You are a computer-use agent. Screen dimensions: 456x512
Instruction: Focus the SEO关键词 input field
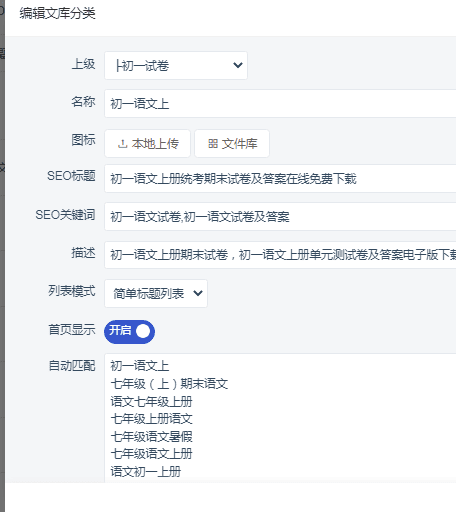(x=280, y=216)
